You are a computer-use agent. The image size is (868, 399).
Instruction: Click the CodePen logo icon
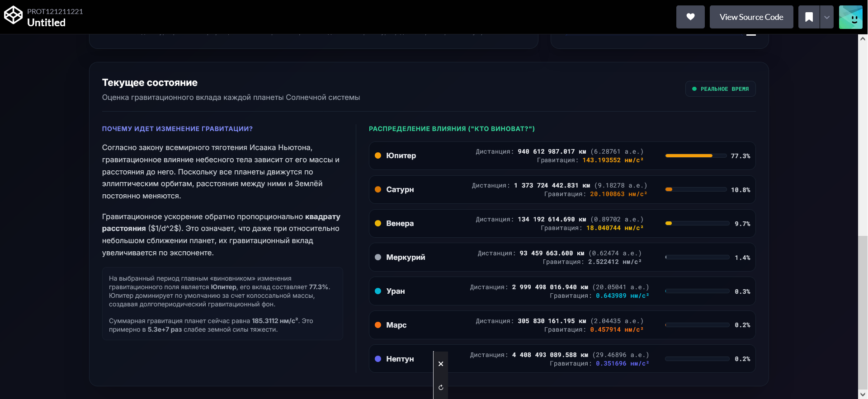pos(13,15)
